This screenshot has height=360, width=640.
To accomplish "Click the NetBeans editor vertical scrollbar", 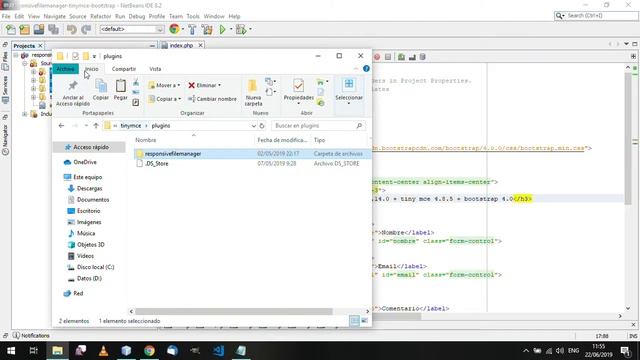I will pos(628,139).
